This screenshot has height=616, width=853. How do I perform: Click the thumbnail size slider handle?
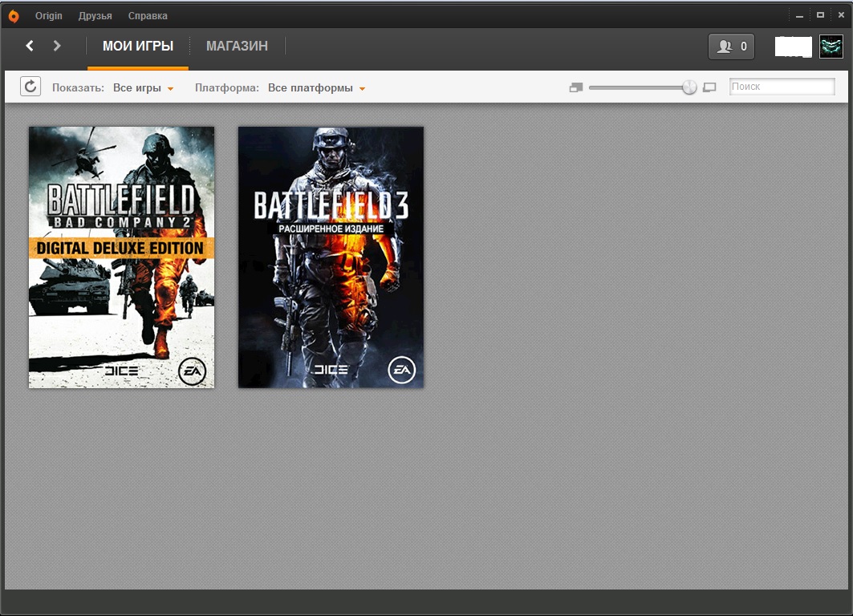point(689,87)
